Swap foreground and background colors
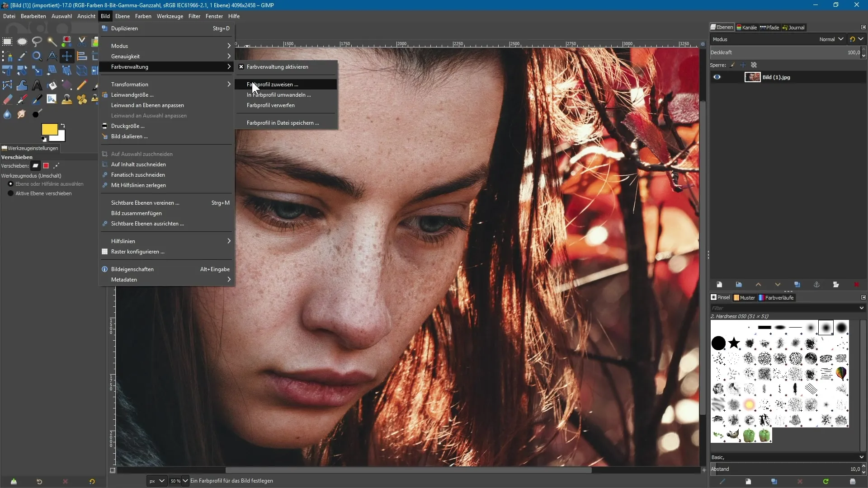 63,126
